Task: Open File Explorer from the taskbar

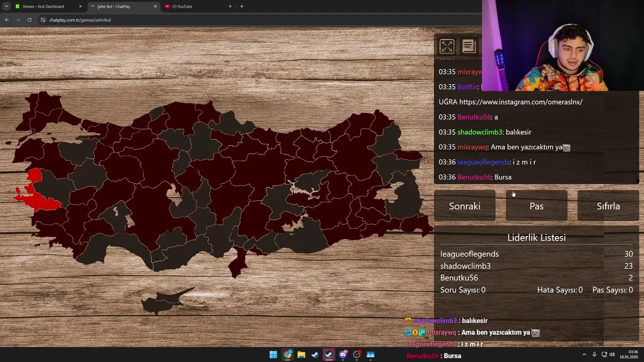Action: tap(301, 354)
